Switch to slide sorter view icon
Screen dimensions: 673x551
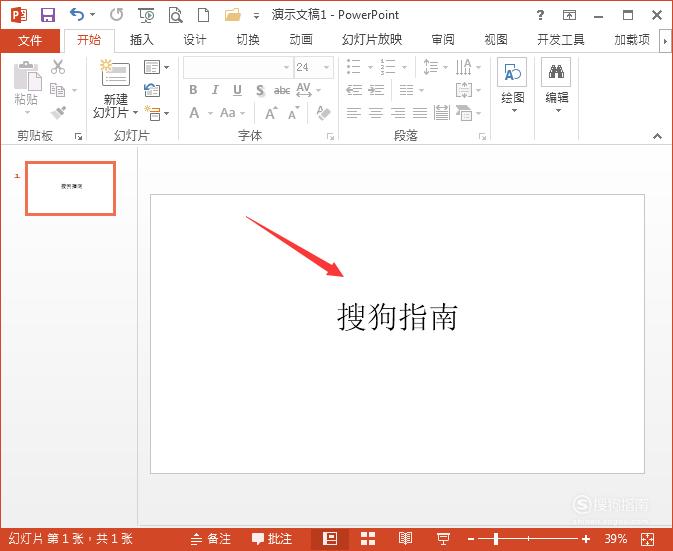click(x=368, y=539)
